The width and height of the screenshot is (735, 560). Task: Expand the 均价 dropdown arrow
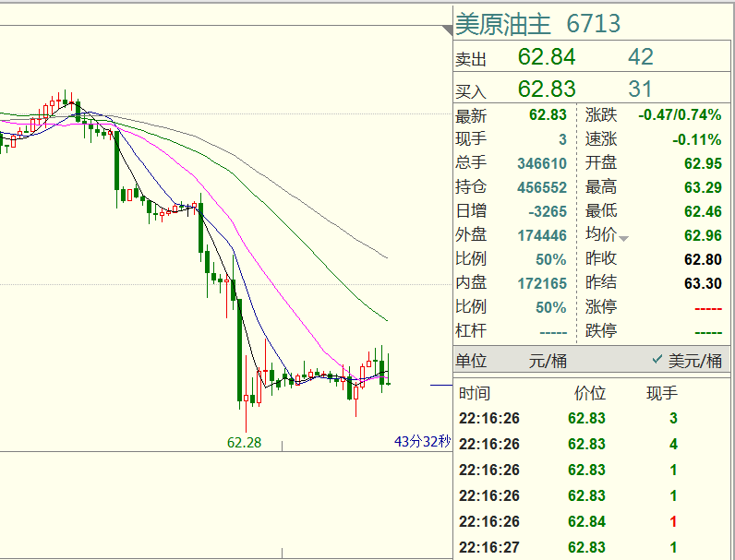(623, 239)
